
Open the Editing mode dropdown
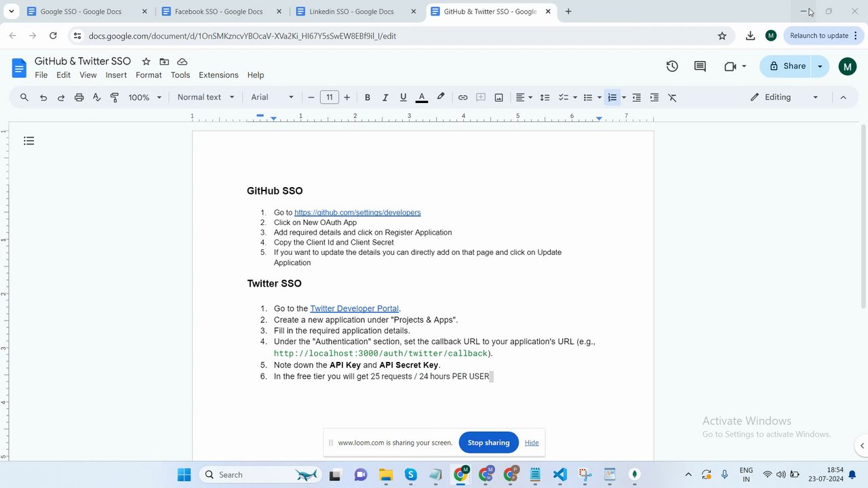pos(785,98)
